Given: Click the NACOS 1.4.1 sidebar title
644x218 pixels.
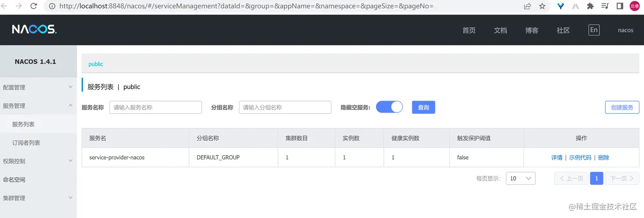Looking at the screenshot, I should (35, 62).
